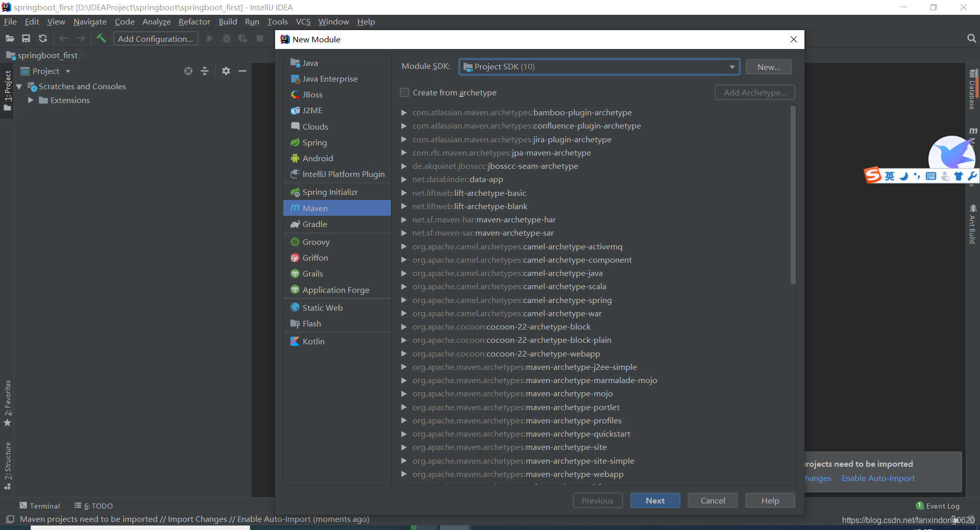Select the Gradle module type

click(x=337, y=224)
